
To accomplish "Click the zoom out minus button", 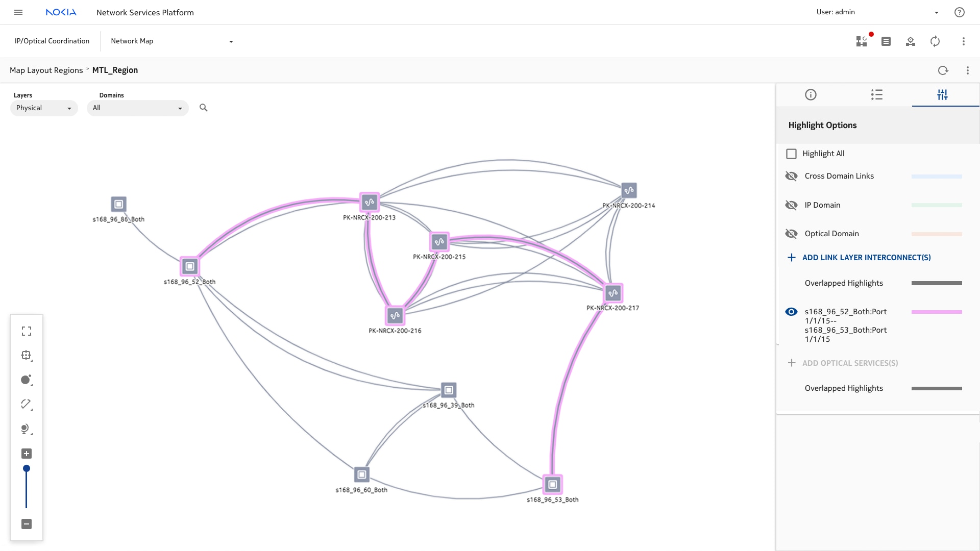I will coord(27,524).
